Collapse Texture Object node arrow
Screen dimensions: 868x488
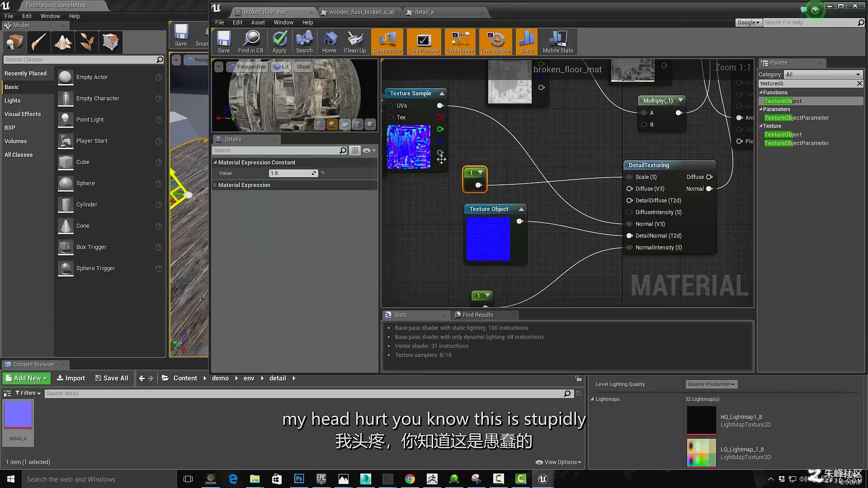[x=521, y=209]
